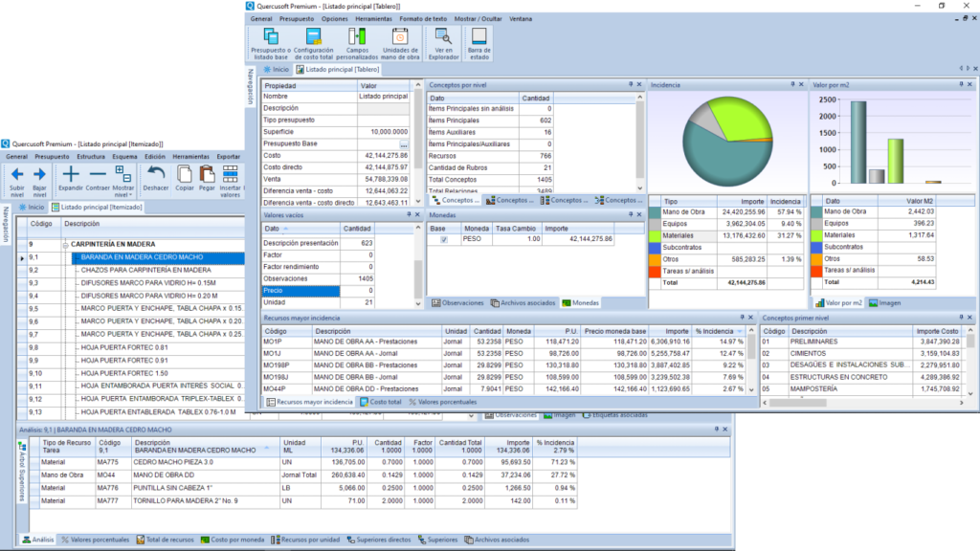Click Subir nivel arrow in Itemizado window
Screen dimensions: 980x551
pos(17,174)
